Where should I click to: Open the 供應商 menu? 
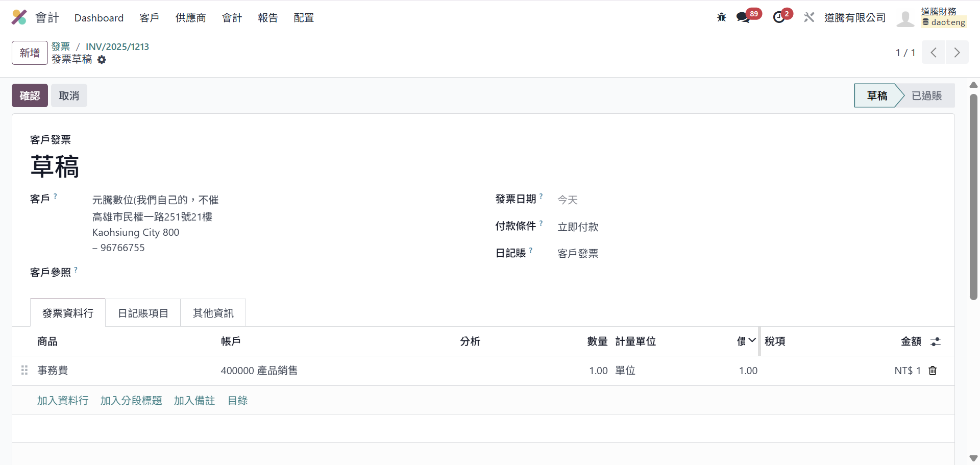point(190,17)
